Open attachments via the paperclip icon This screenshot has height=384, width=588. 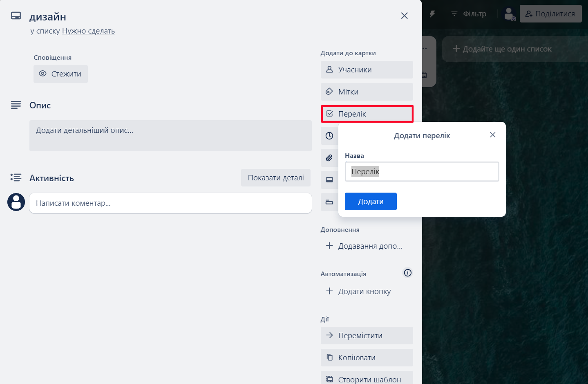pyautogui.click(x=329, y=157)
